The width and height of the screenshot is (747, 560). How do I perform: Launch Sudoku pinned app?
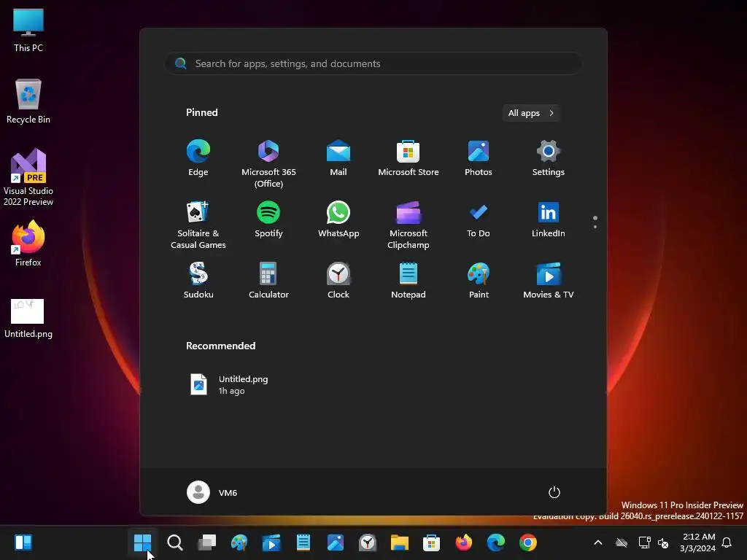tap(198, 281)
